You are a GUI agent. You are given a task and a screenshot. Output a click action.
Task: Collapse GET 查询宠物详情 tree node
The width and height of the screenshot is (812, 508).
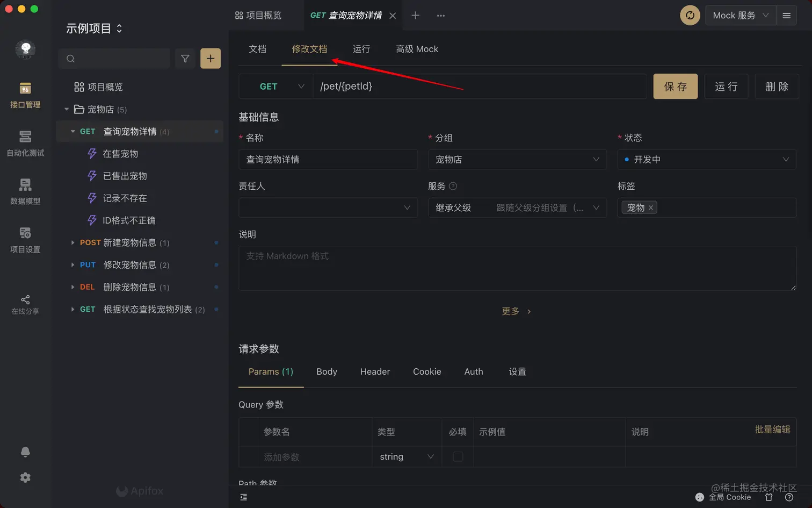73,131
